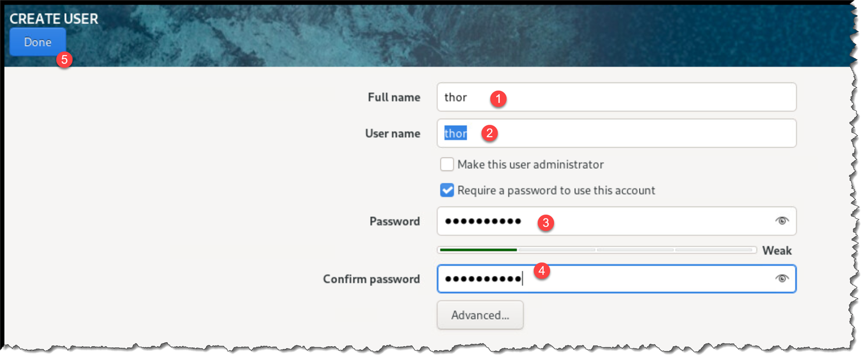Click the Weak strength label

(x=777, y=251)
